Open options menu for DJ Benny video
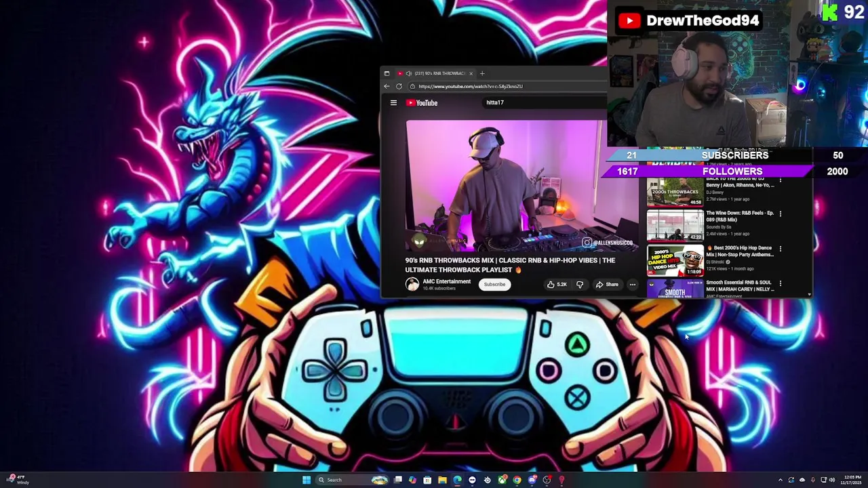868x488 pixels. coord(780,181)
